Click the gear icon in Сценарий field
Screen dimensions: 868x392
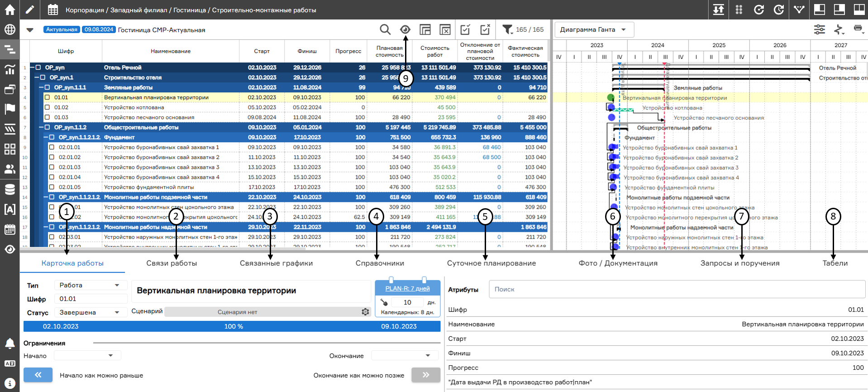coord(365,312)
